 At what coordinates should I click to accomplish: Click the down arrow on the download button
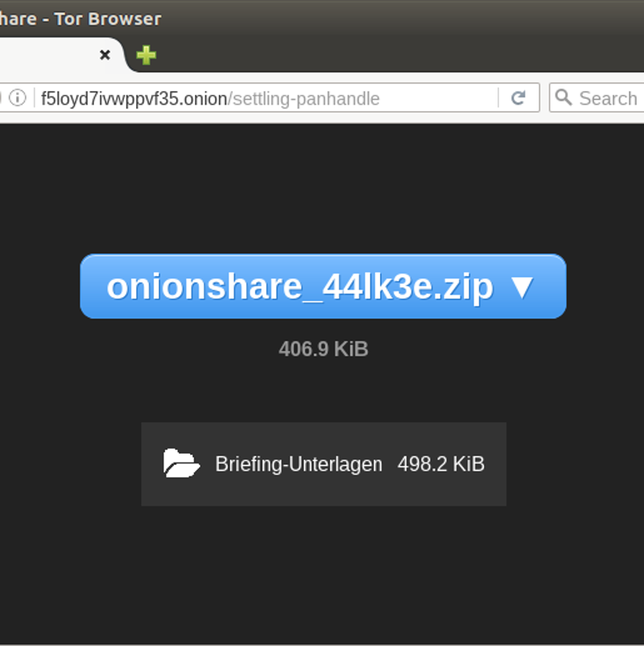coord(522,287)
